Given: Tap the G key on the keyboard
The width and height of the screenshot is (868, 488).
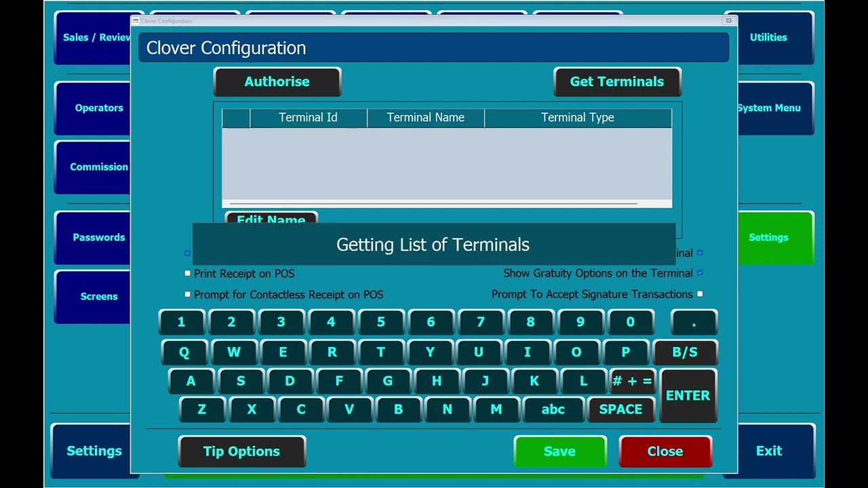Looking at the screenshot, I should click(x=388, y=382).
